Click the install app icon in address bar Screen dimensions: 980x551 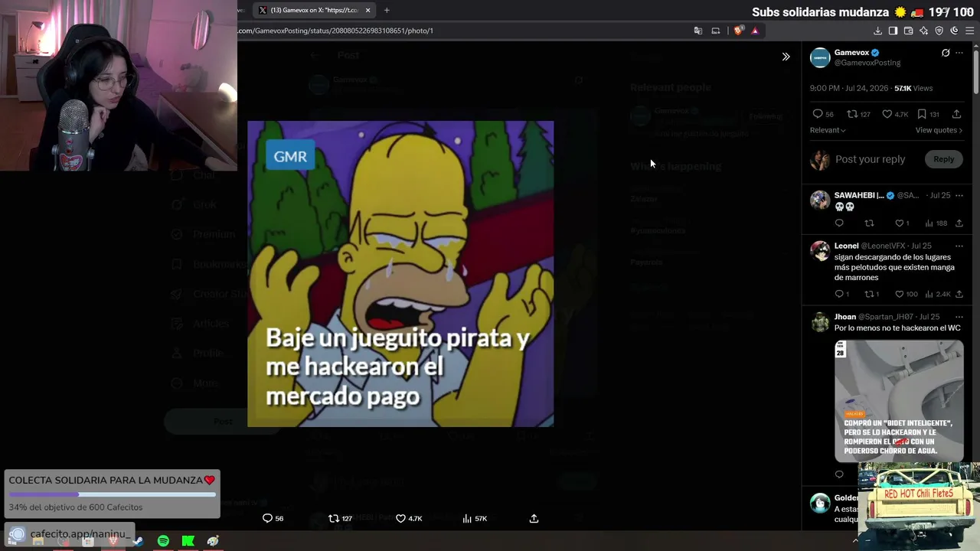[716, 31]
